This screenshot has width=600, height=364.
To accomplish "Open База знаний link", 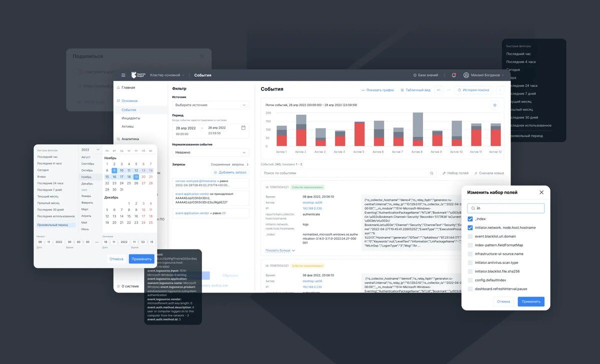I will tap(425, 75).
